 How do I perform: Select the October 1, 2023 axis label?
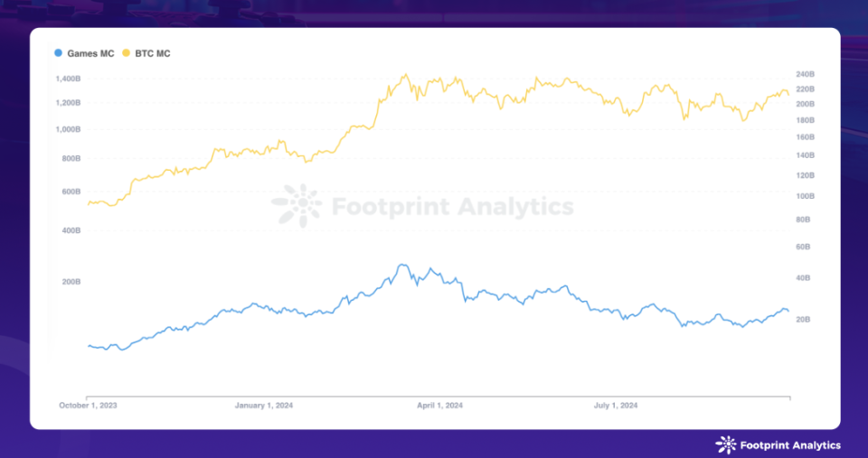point(88,406)
